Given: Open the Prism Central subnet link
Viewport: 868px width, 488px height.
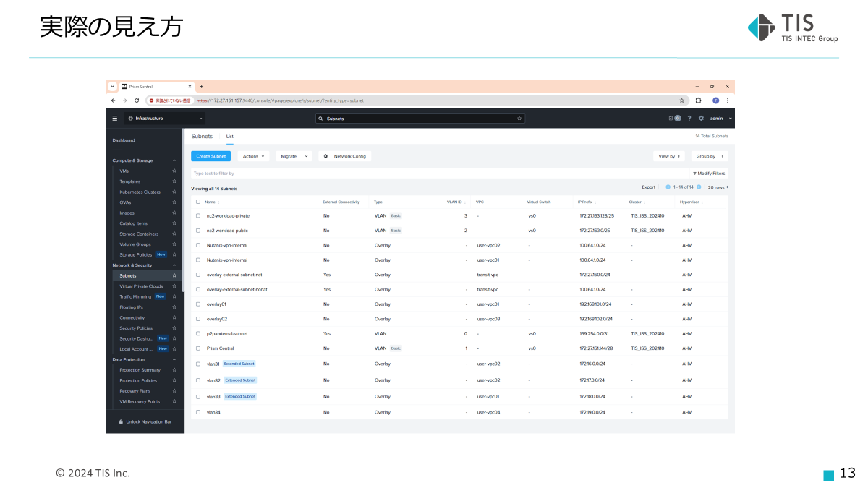Looking at the screenshot, I should [220, 348].
